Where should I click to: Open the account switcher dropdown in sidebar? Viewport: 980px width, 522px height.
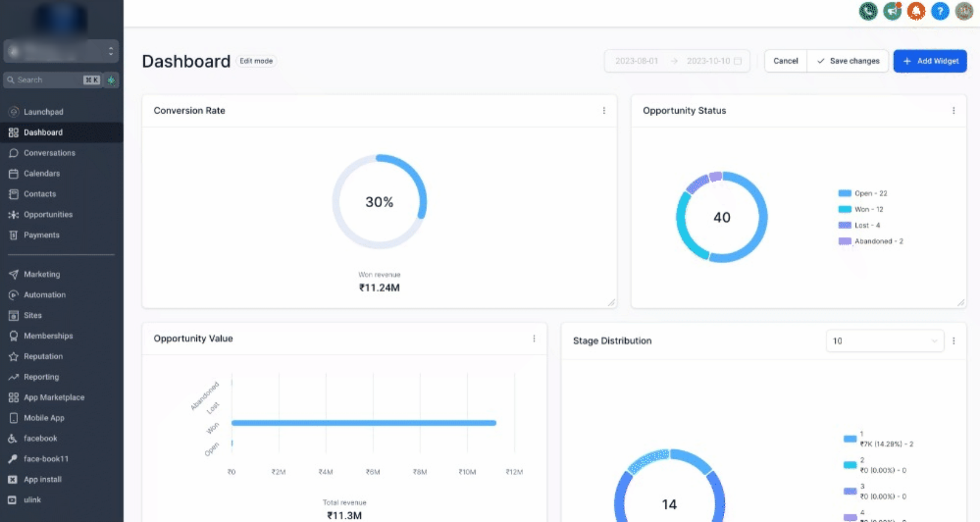point(61,51)
